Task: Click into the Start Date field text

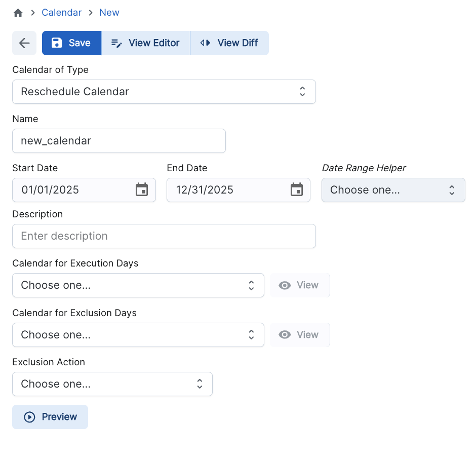Action: point(71,190)
